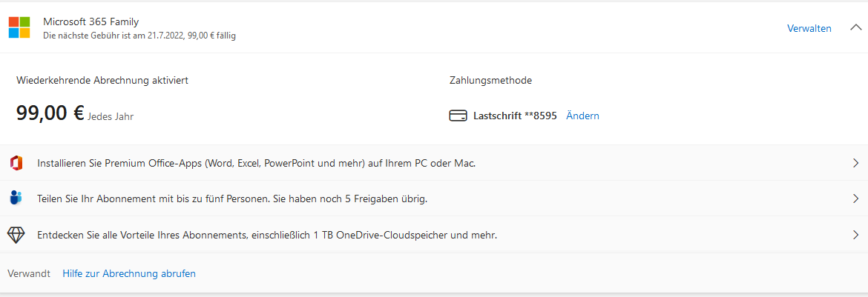Change payment method via Ändern
The width and height of the screenshot is (868, 297).
pos(582,116)
